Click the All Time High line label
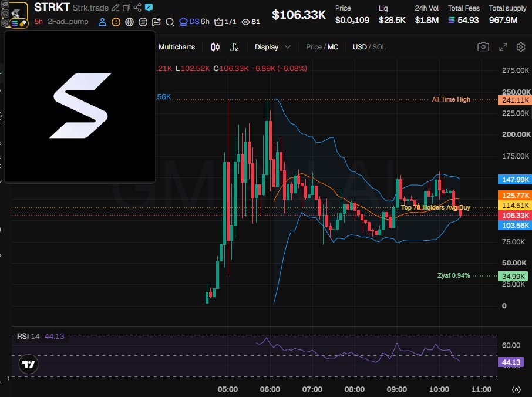Image resolution: width=532 pixels, height=397 pixels. [451, 99]
